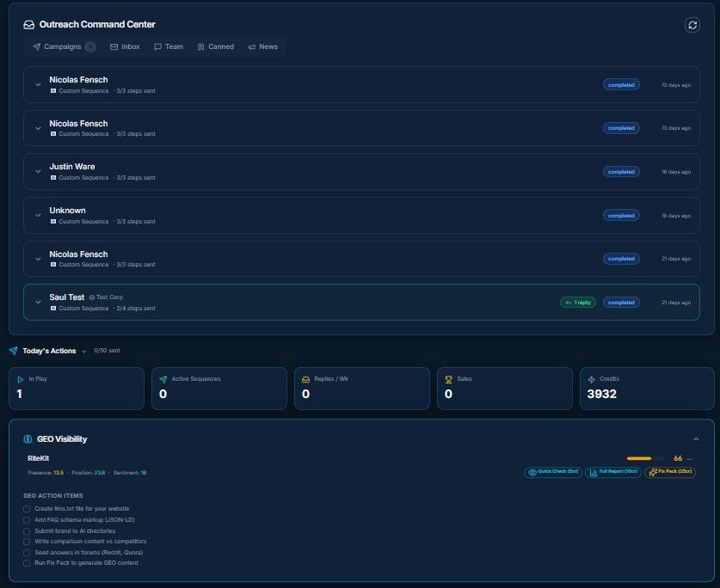720x588 pixels.
Task: Click the refresh icon in Outreach Command Center
Action: coord(692,25)
